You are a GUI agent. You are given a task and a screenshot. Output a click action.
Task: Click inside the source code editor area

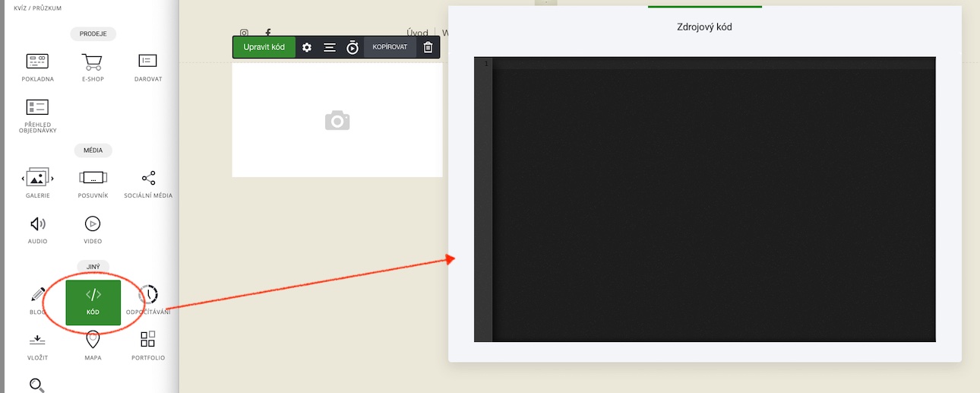point(714,199)
